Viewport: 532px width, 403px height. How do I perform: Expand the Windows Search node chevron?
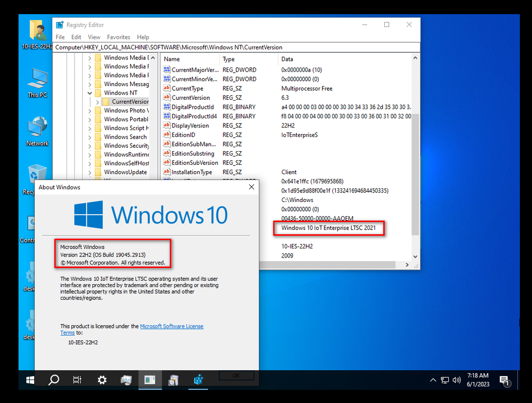pyautogui.click(x=90, y=137)
